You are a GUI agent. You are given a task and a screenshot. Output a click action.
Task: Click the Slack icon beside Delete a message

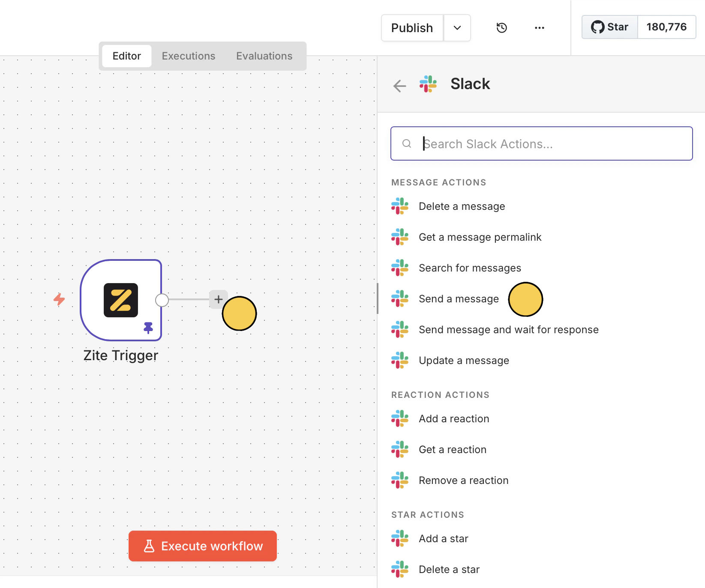[400, 206]
